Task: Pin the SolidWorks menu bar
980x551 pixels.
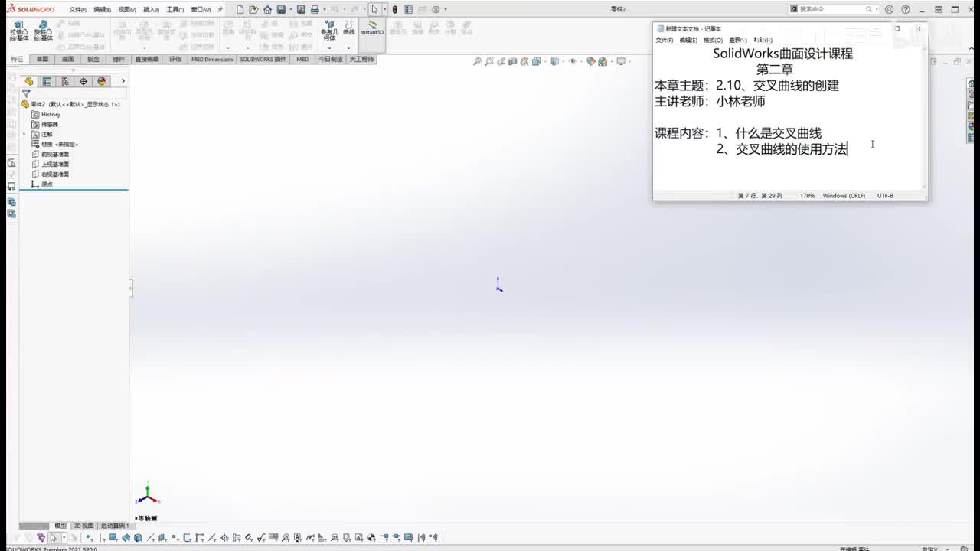Action: [220, 9]
